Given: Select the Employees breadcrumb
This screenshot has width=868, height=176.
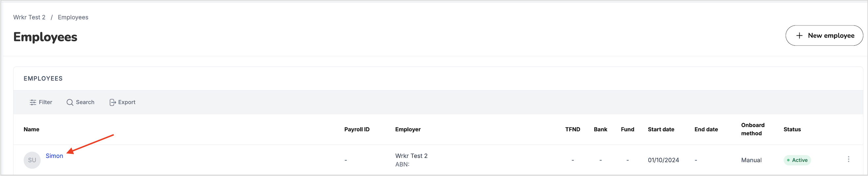Looking at the screenshot, I should (73, 17).
